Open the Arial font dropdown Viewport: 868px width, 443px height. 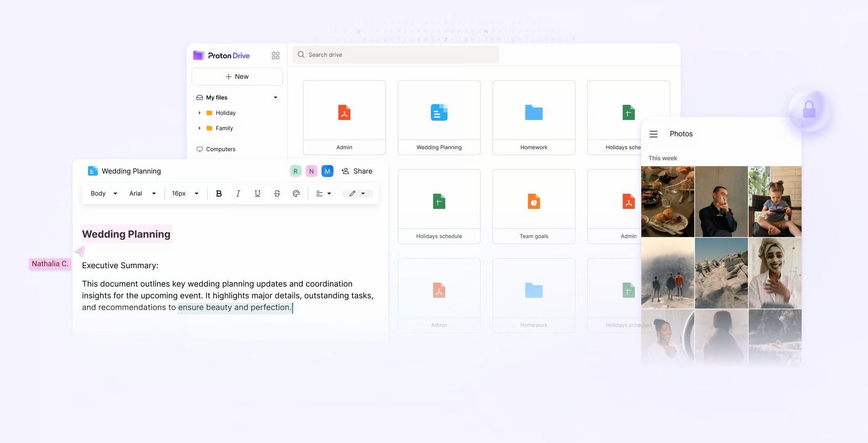[x=143, y=193]
